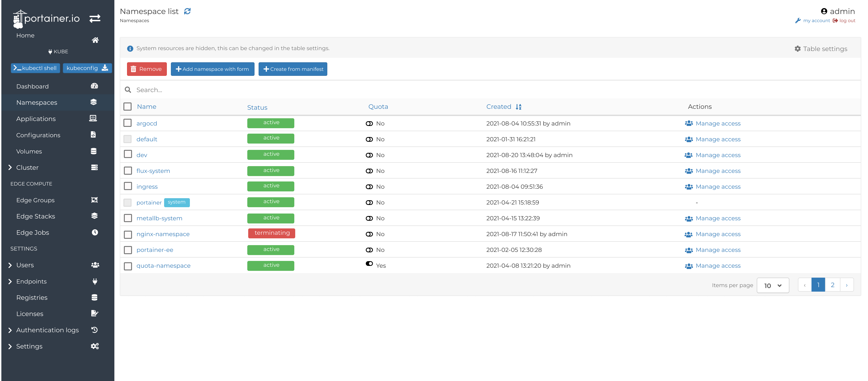Open Configurations from the sidebar menu
This screenshot has height=381, width=868.
[x=38, y=135]
